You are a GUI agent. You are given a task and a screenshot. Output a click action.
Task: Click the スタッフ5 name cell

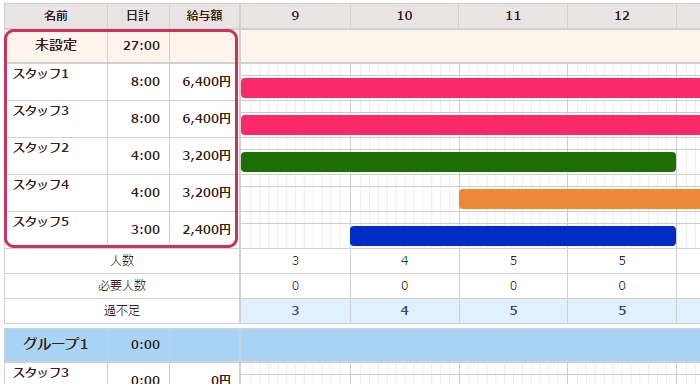point(56,230)
